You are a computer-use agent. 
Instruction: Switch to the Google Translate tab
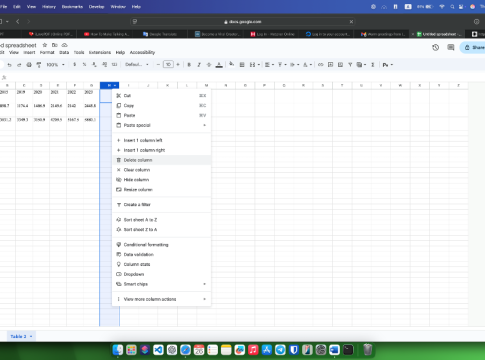[x=160, y=34]
